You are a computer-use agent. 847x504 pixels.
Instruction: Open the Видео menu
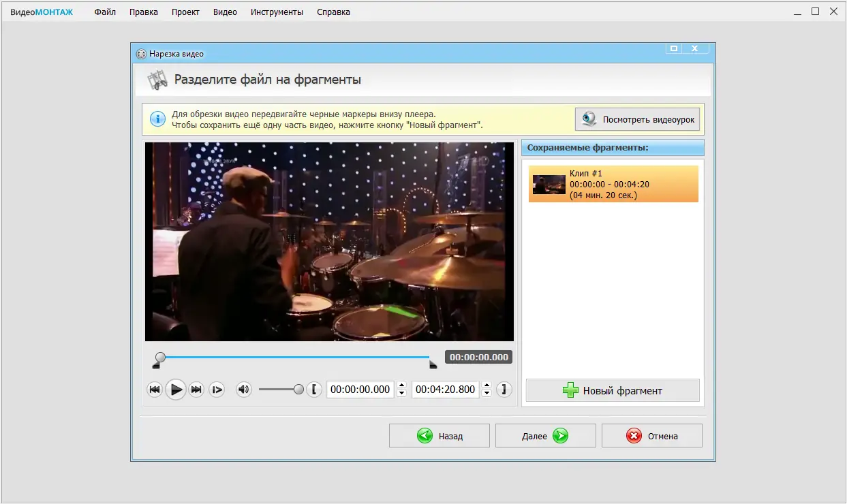pyautogui.click(x=225, y=12)
